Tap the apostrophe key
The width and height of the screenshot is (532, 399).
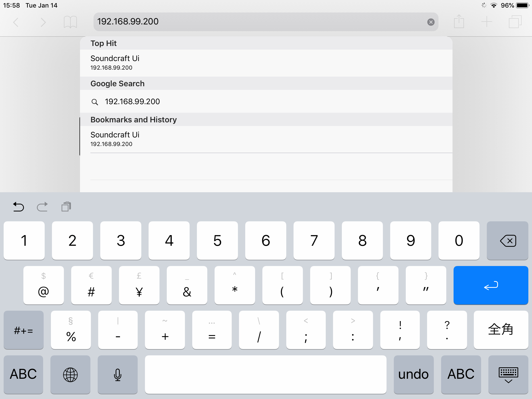[x=378, y=285]
